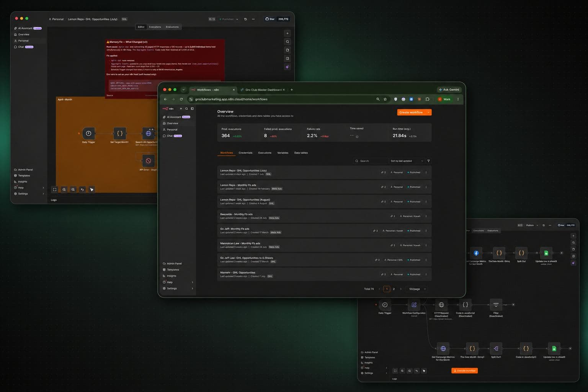Open the workflow filter funnel icon

428,161
